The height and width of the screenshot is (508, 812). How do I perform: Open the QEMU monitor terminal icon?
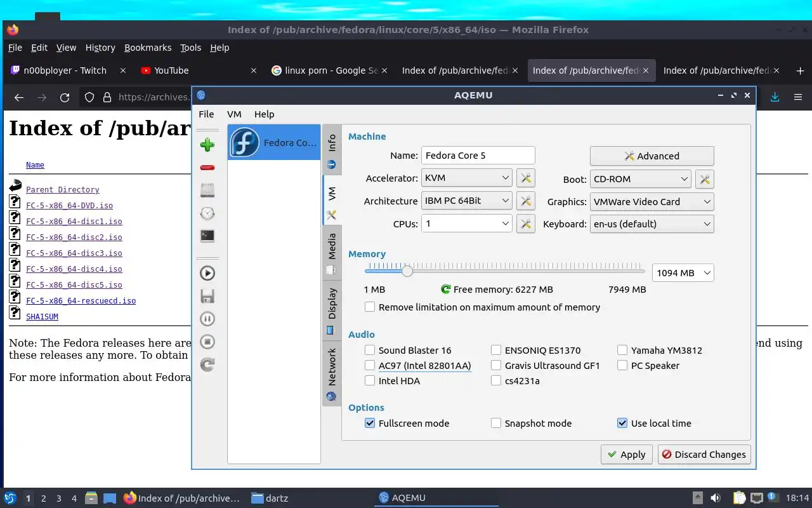(207, 236)
